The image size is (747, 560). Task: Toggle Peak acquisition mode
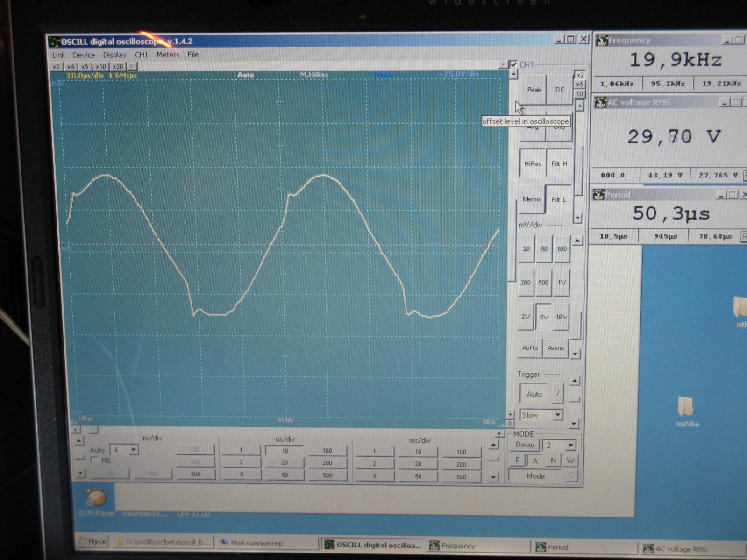point(534,90)
